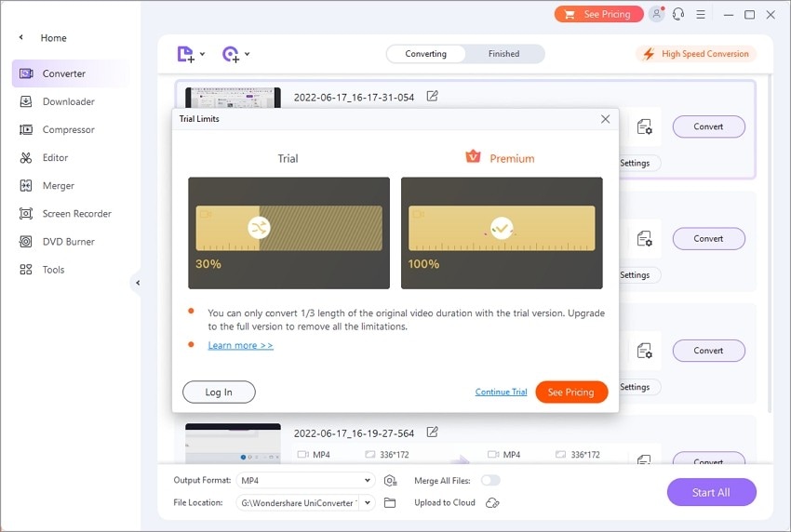Toggle High Speed Conversion
Screen dimensions: 791x532
tap(696, 54)
